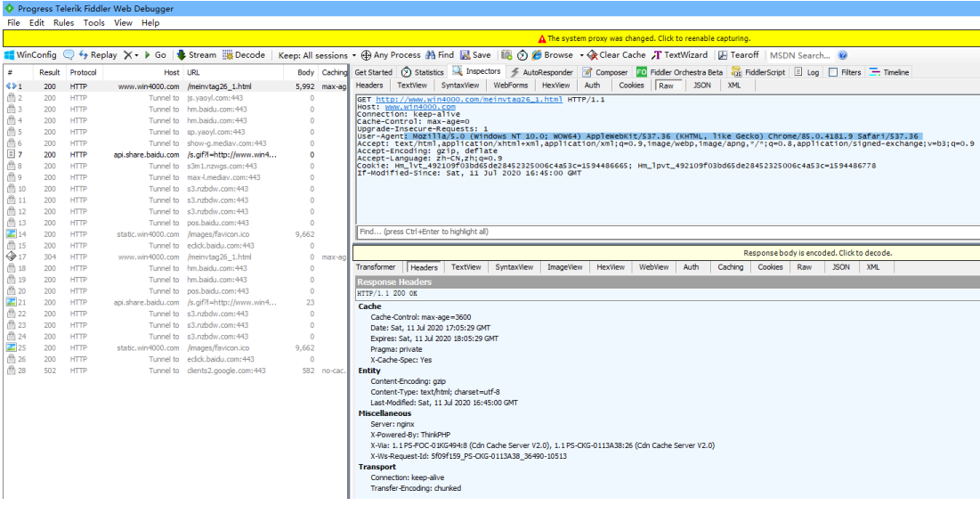980x514 pixels.
Task: Select the request SyntaxView tab
Action: 460,86
